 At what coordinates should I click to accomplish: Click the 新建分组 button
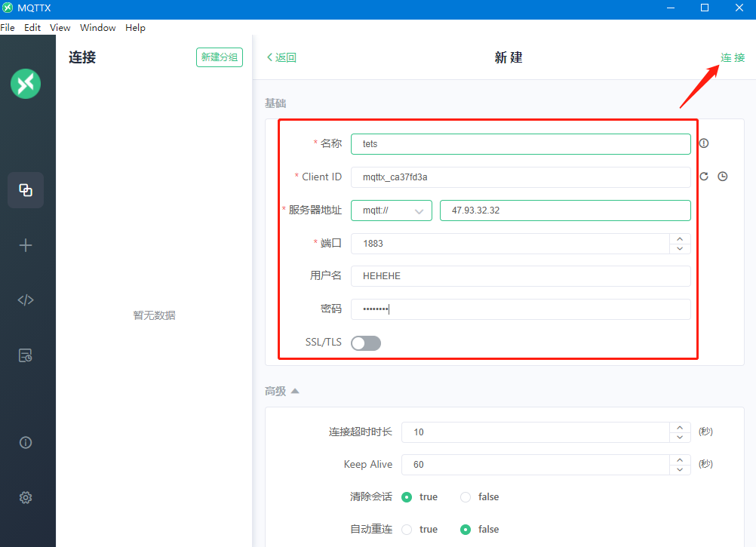click(x=220, y=57)
